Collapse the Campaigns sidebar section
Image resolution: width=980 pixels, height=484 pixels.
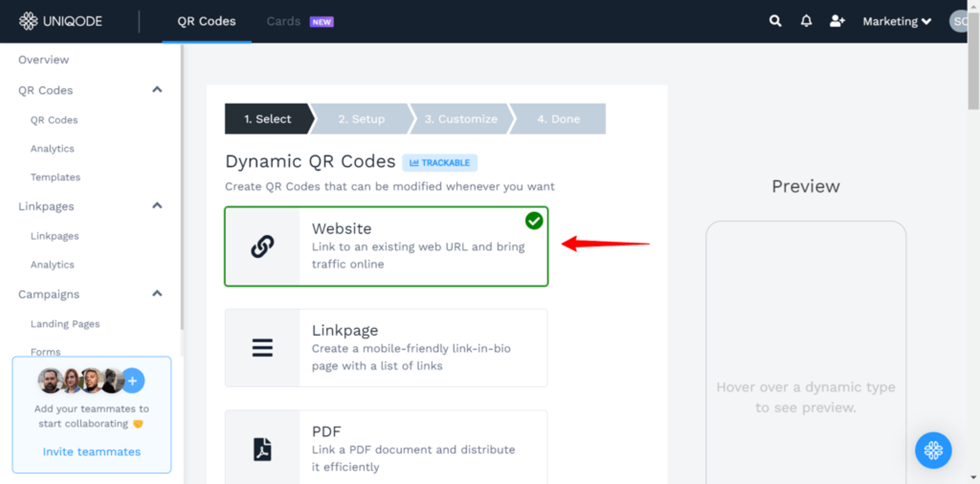point(157,294)
